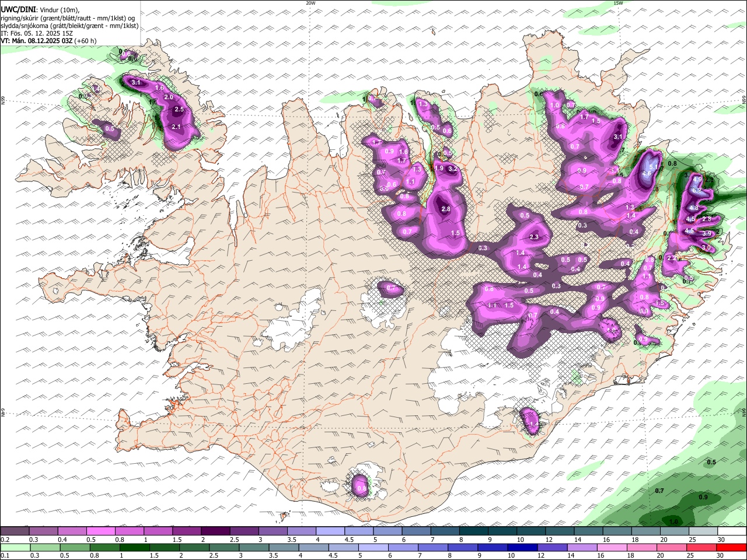747x560 pixels.
Task: Pick the navy blue 10 rain legend swatch
Action: click(522, 547)
